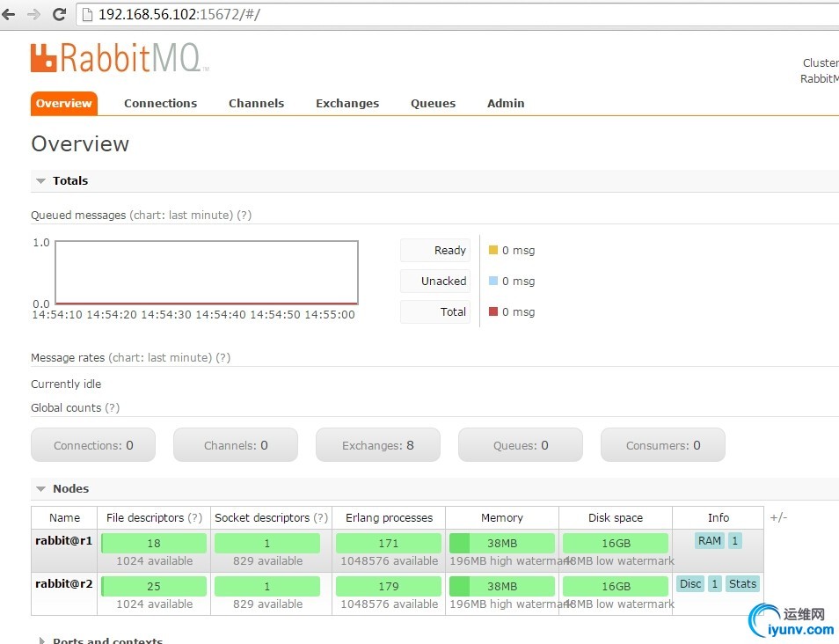Open help (?) beside Queued messages
Screen dimensions: 839x644
pos(244,216)
